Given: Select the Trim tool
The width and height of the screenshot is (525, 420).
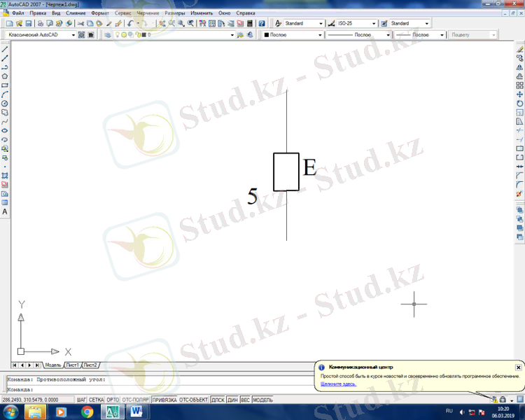Looking at the screenshot, I should coord(519,131).
